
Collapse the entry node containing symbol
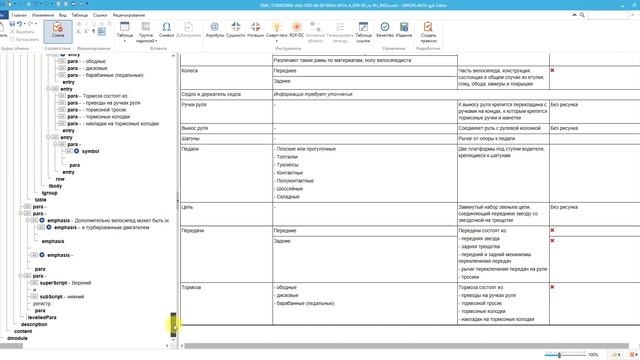point(49,138)
